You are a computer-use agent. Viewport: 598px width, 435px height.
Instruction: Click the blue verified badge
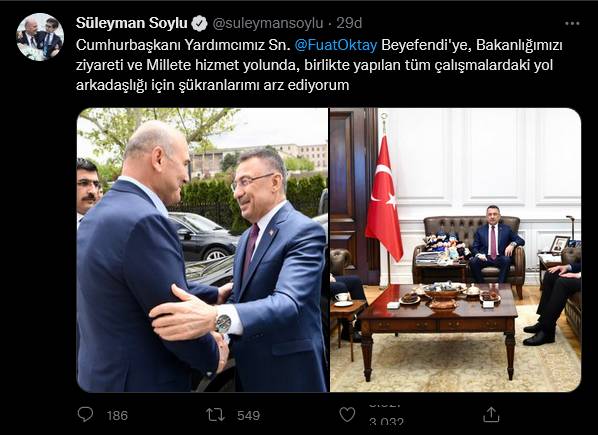[x=199, y=24]
